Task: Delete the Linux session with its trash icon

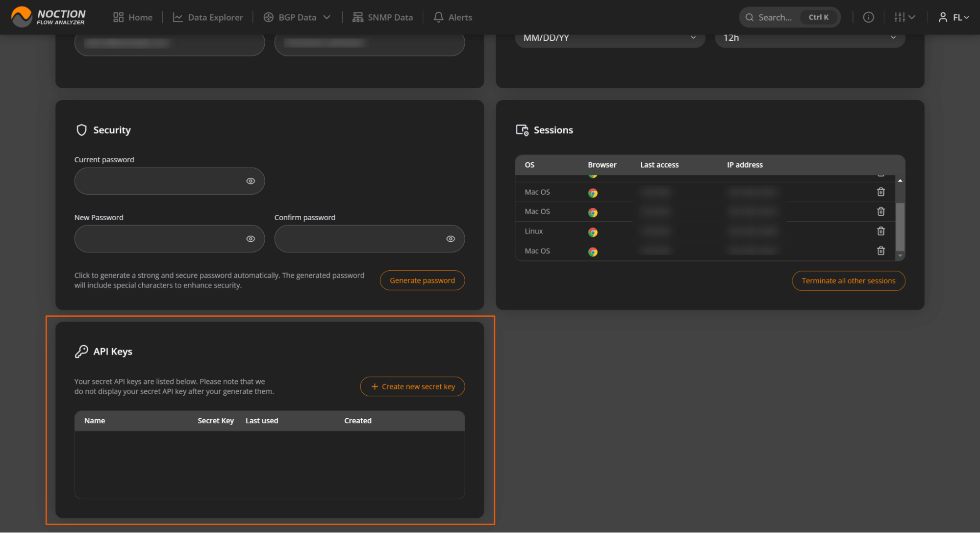Action: tap(881, 231)
